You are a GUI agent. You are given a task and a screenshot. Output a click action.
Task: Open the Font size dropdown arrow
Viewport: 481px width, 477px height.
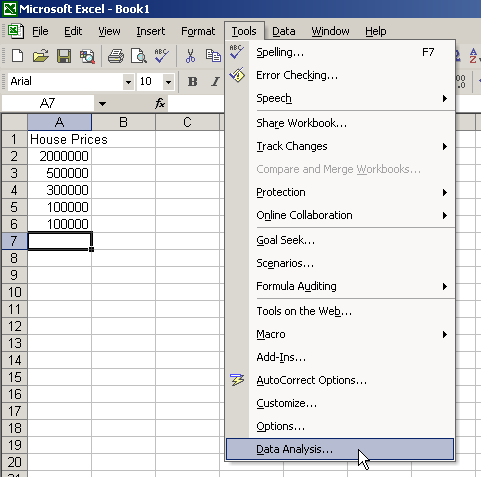point(169,82)
